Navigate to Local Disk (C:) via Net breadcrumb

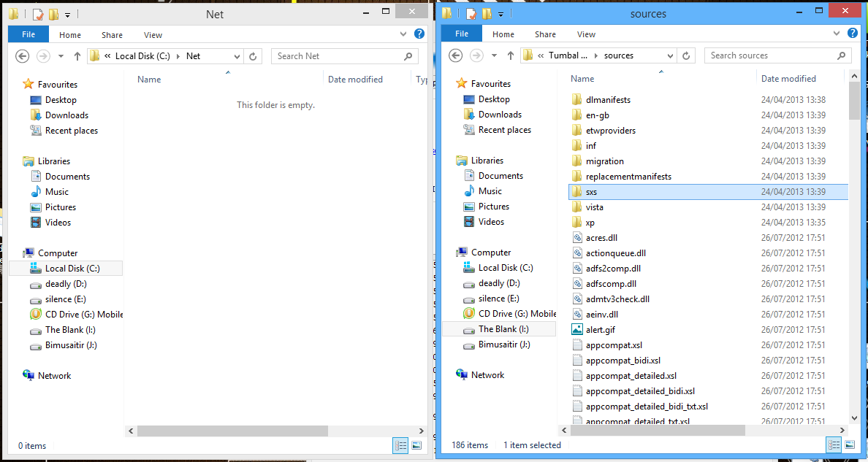tap(143, 55)
